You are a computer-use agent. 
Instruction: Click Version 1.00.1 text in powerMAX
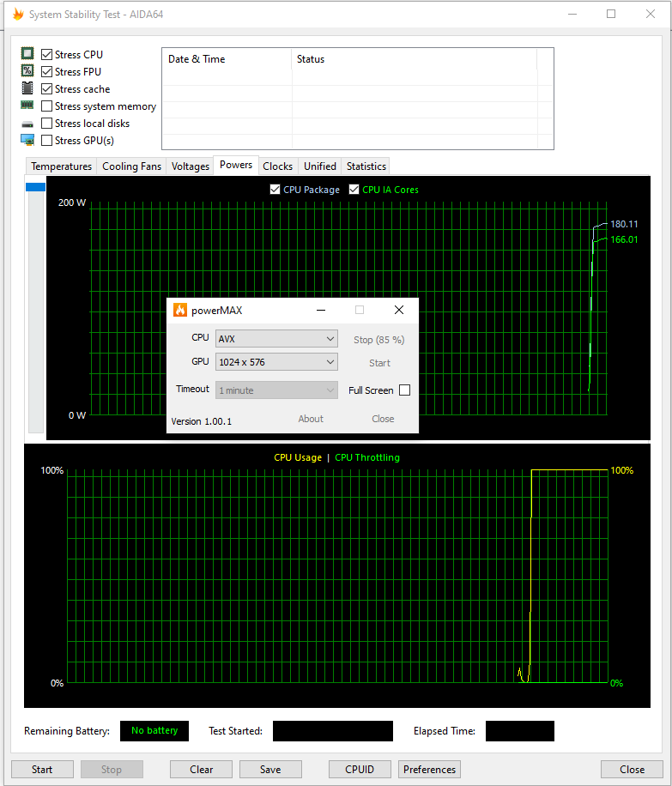pos(202,421)
